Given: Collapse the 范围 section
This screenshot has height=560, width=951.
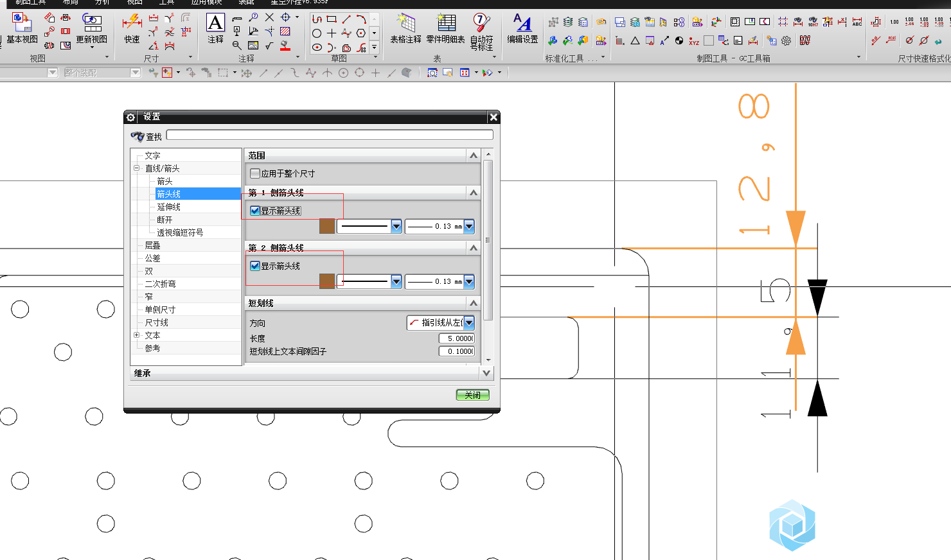Looking at the screenshot, I should tap(474, 155).
